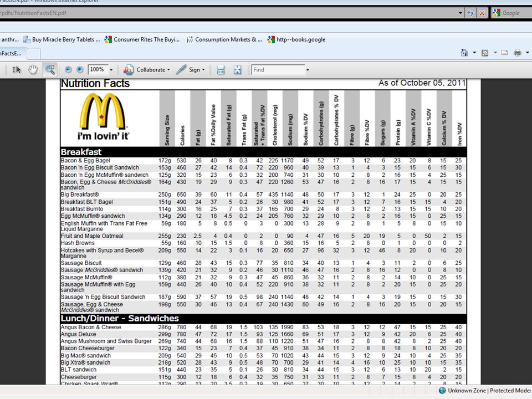Open a new blank browser tab

[x=34, y=53]
